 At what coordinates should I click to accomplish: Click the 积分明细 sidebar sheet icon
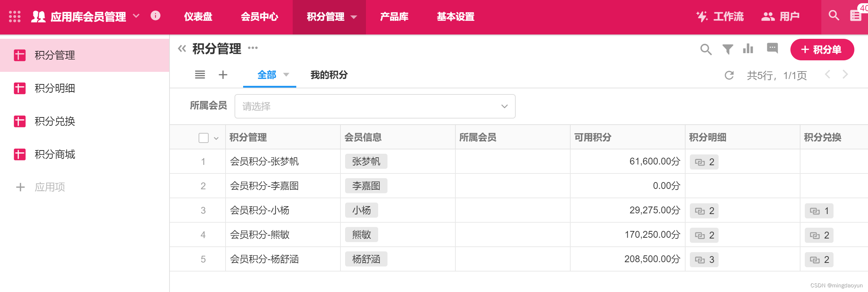(x=20, y=88)
